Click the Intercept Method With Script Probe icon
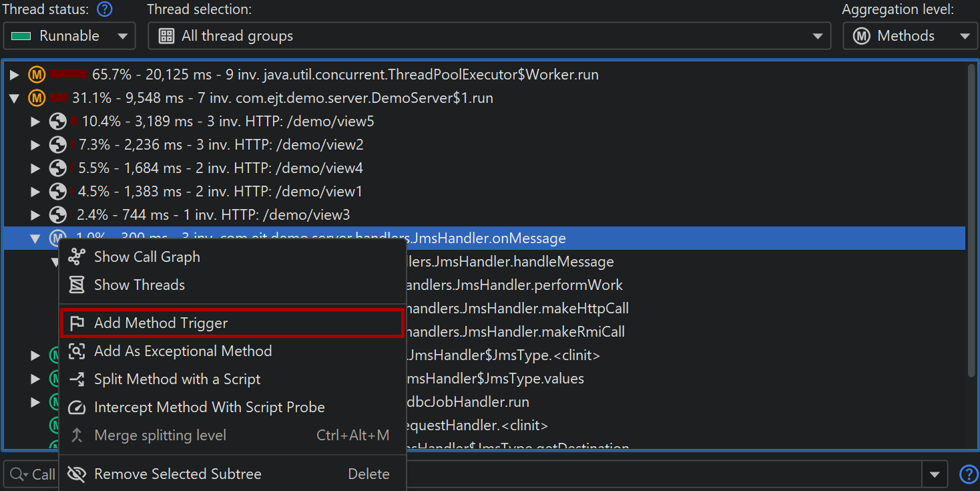Image resolution: width=980 pixels, height=491 pixels. click(77, 407)
